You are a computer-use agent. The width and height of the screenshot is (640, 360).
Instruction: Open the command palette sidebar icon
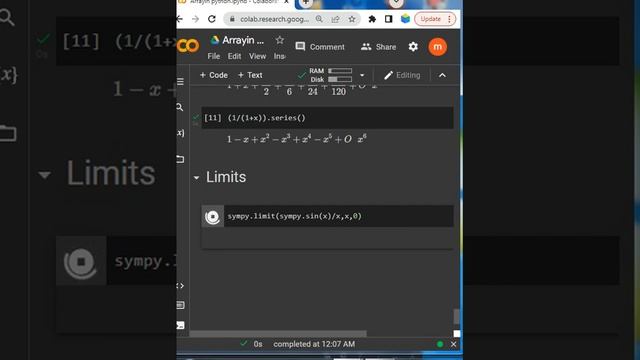coord(180,305)
